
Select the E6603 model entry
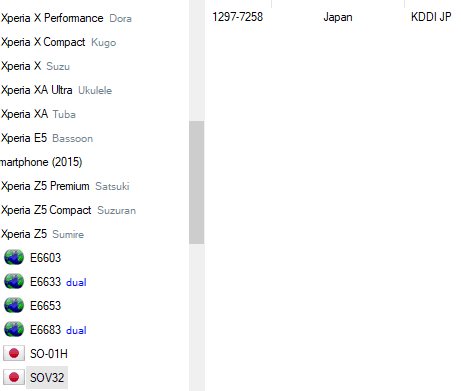point(46,258)
